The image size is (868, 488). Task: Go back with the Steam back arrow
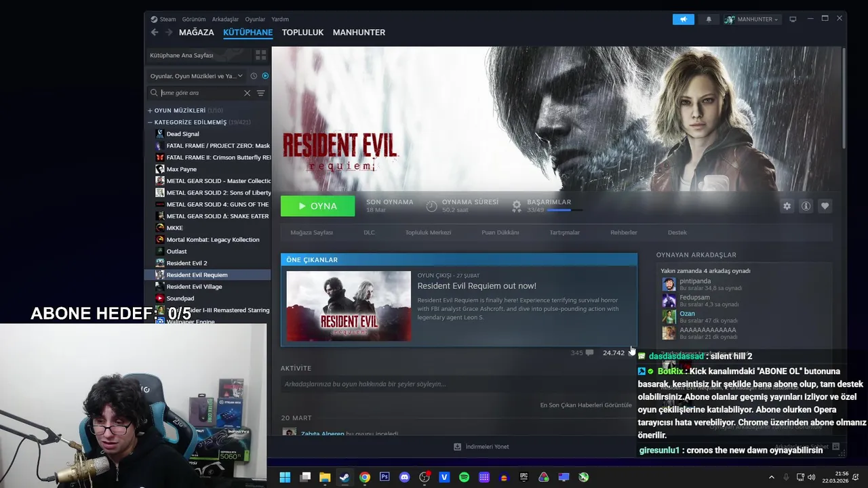coord(155,32)
